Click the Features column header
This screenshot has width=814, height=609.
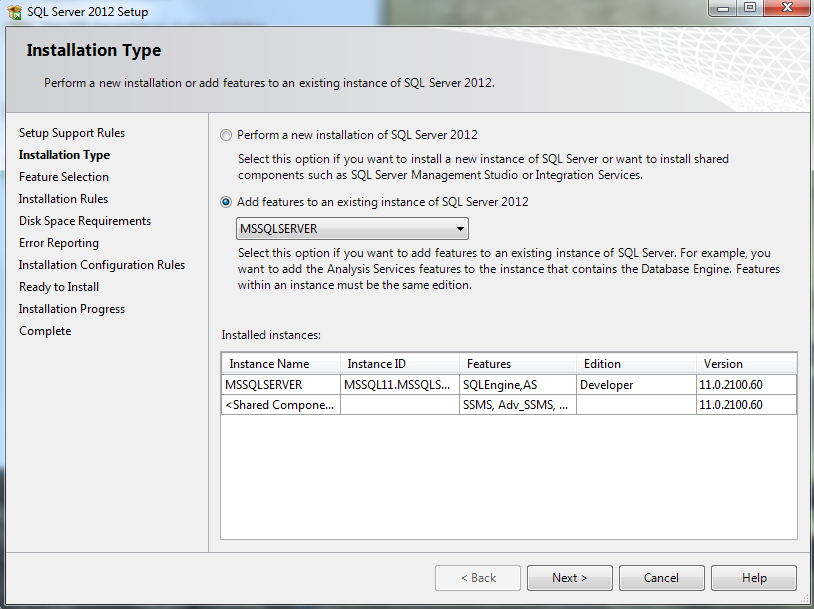(518, 364)
